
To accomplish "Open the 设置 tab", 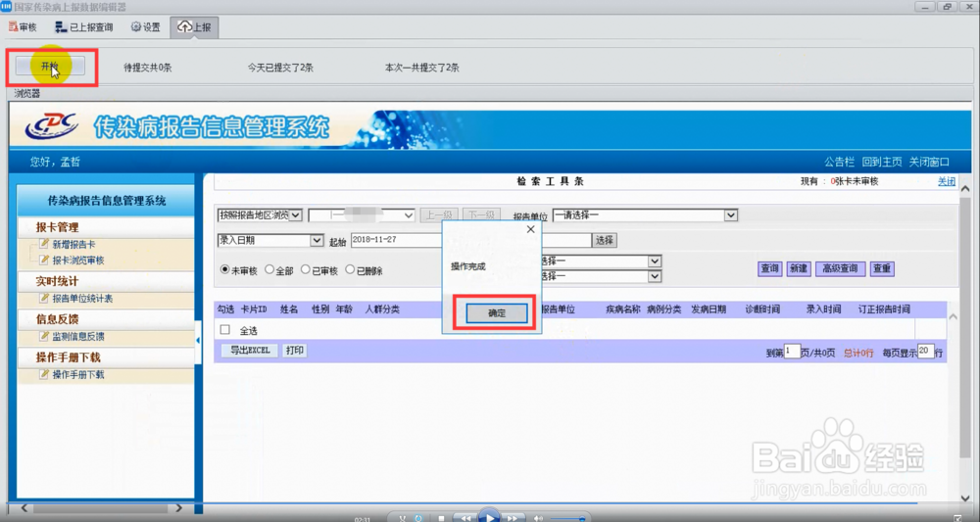I will (x=145, y=26).
